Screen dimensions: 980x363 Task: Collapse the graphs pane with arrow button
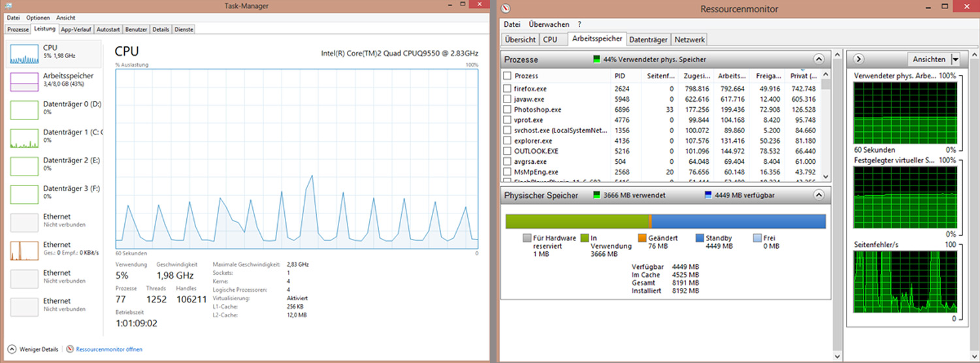(859, 59)
